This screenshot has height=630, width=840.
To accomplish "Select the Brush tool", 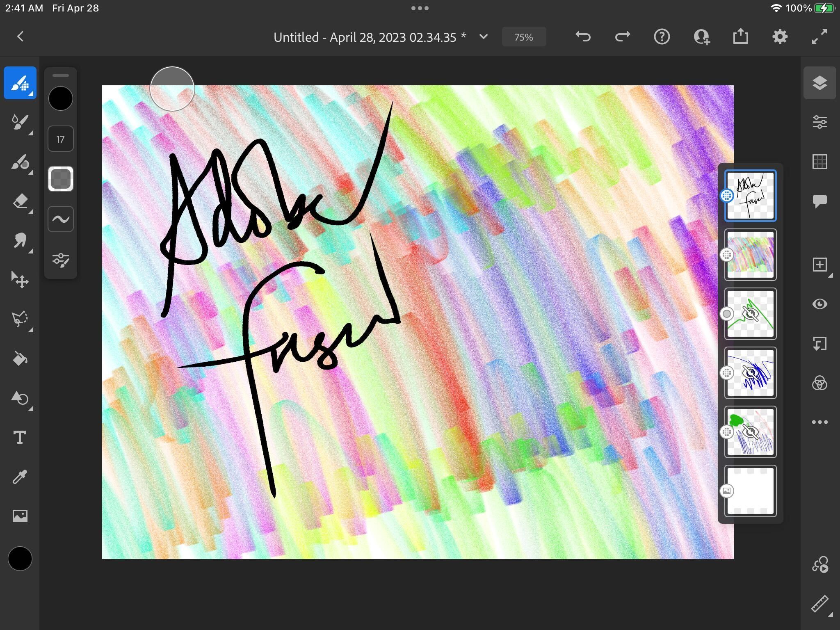I will click(x=19, y=83).
